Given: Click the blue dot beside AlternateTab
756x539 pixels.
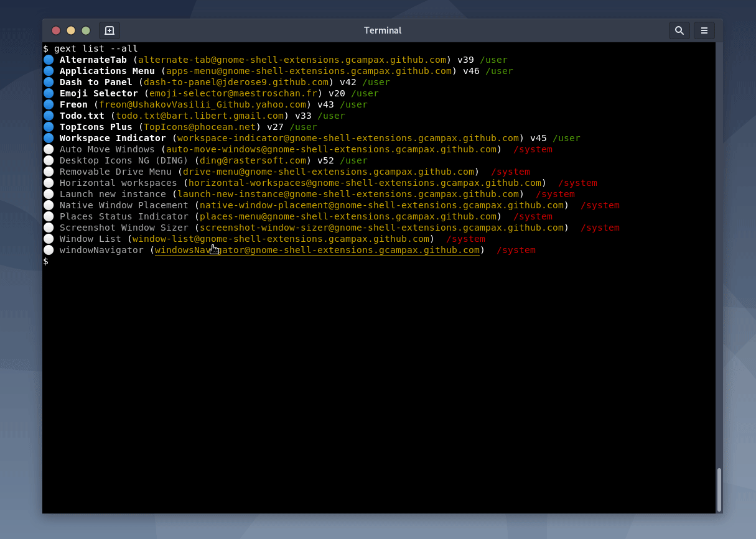Looking at the screenshot, I should 49,60.
